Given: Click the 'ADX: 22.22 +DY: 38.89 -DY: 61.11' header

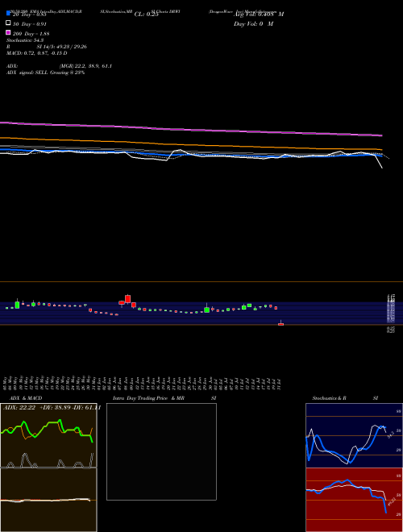Looking at the screenshot, I should pos(52,408).
